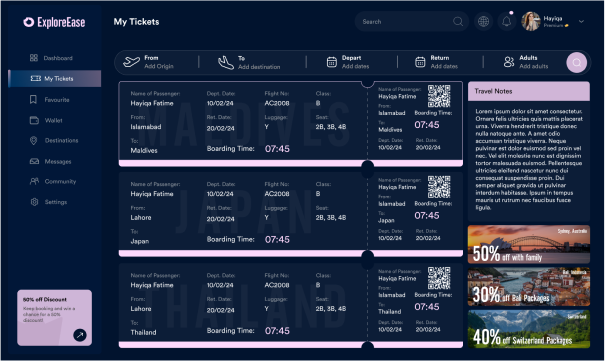The width and height of the screenshot is (605, 361).
Task: Open the 30% off Bali Packages offer
Action: [x=529, y=287]
